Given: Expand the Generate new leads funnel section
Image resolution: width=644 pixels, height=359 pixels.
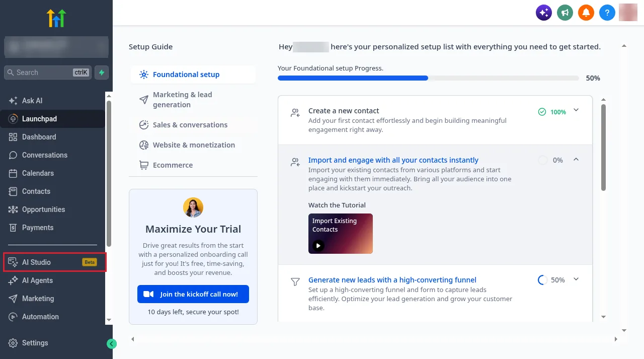Looking at the screenshot, I should point(576,279).
